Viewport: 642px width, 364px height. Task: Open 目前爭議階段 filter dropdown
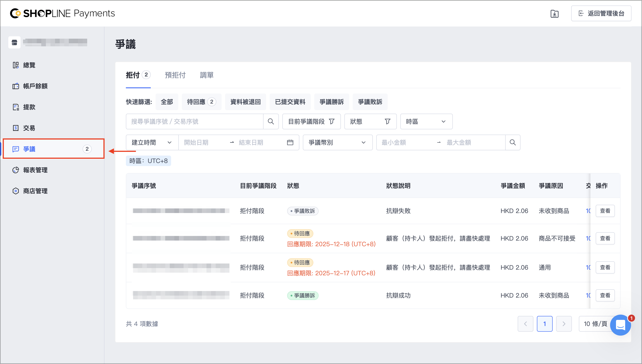coord(311,121)
